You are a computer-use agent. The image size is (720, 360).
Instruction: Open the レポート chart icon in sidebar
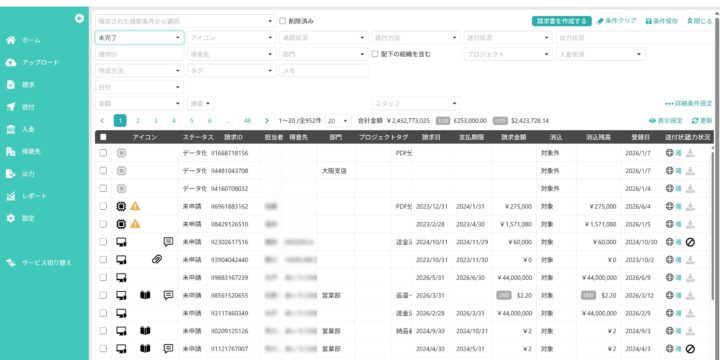[x=11, y=196]
